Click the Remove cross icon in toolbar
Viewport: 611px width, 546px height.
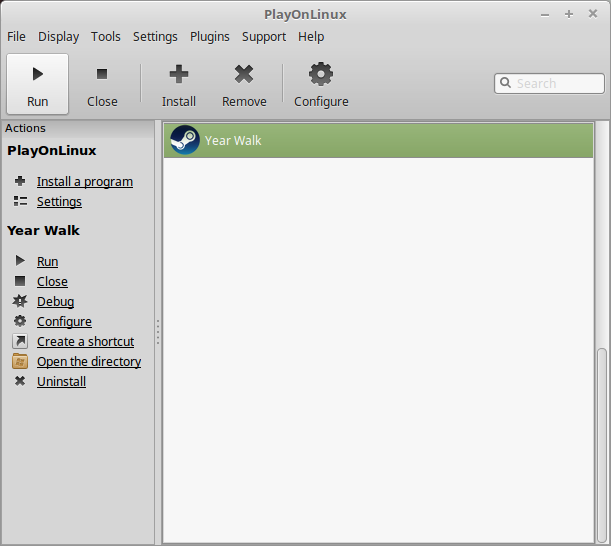[x=244, y=74]
